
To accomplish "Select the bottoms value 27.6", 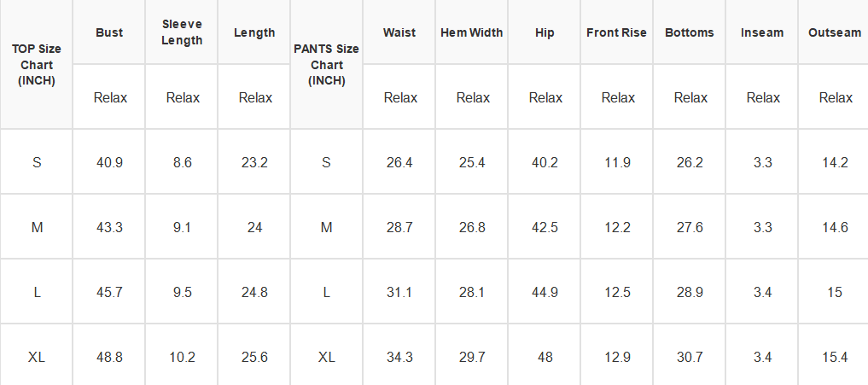I will [x=690, y=228].
